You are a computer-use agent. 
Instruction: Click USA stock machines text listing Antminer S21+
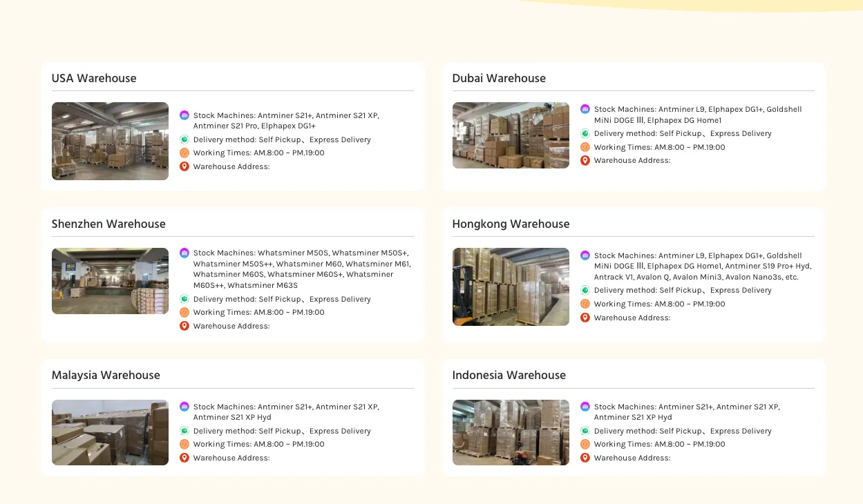click(286, 121)
